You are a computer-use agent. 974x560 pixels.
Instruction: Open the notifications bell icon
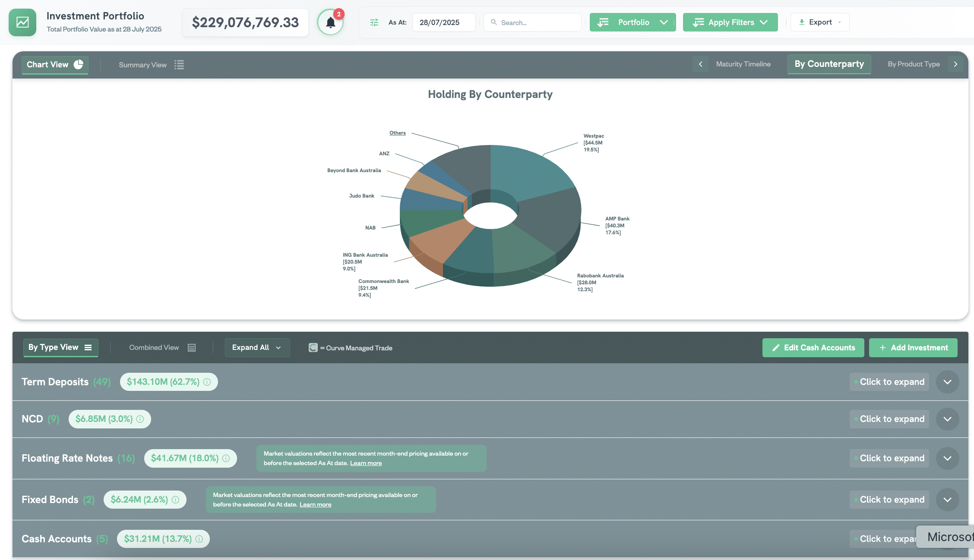[331, 22]
